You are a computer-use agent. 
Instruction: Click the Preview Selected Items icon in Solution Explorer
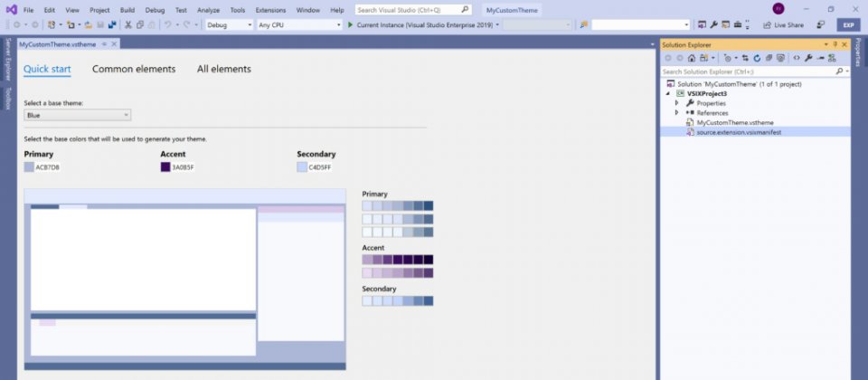[820, 58]
